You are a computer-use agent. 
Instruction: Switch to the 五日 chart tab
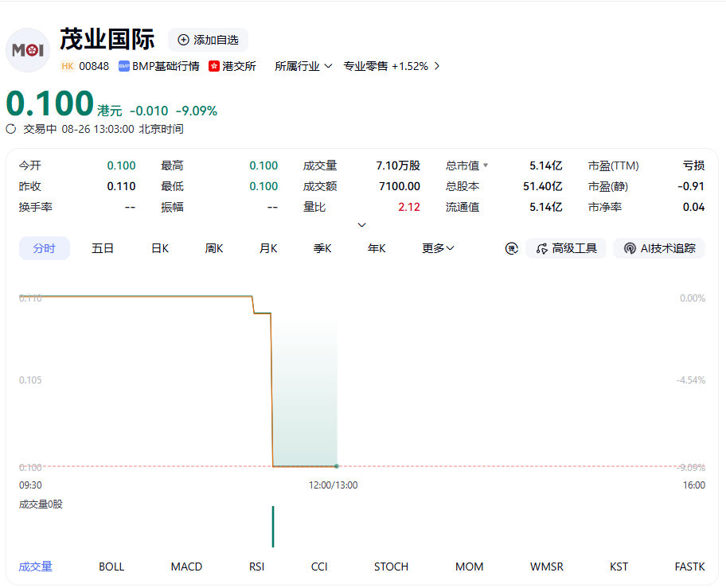tap(103, 248)
